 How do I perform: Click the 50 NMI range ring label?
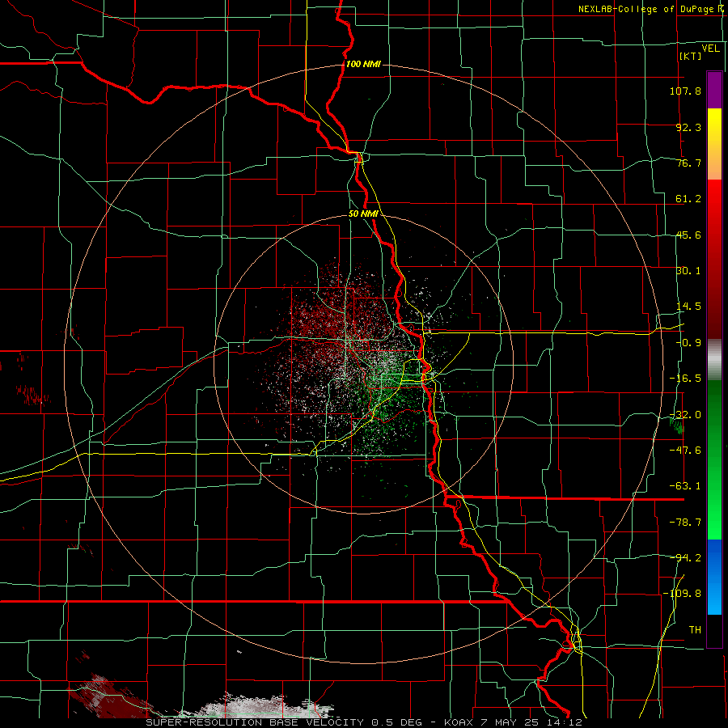(x=363, y=214)
